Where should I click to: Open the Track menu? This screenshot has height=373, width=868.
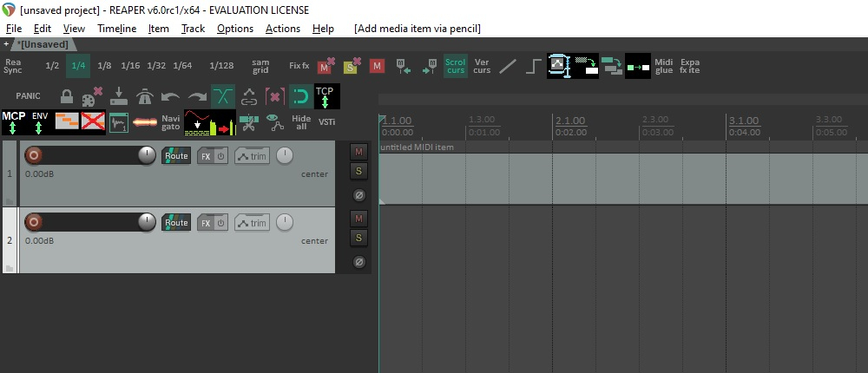[194, 29]
